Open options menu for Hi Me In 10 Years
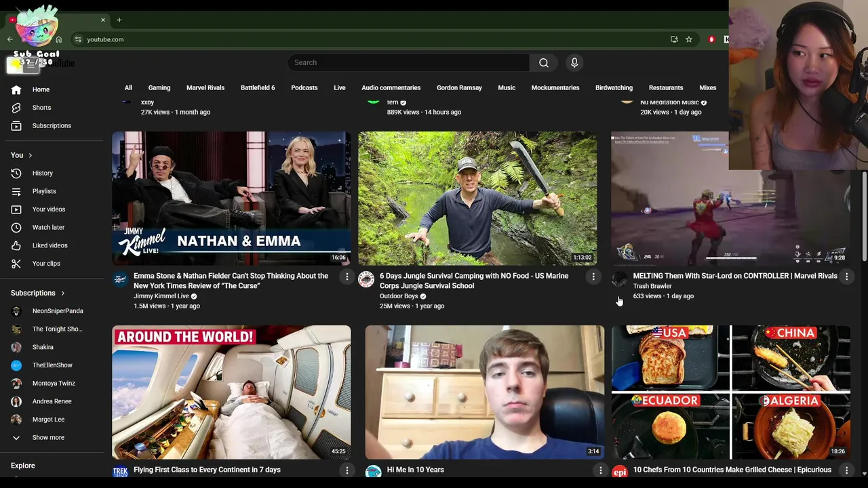Screen dimensions: 868x488 (600, 470)
